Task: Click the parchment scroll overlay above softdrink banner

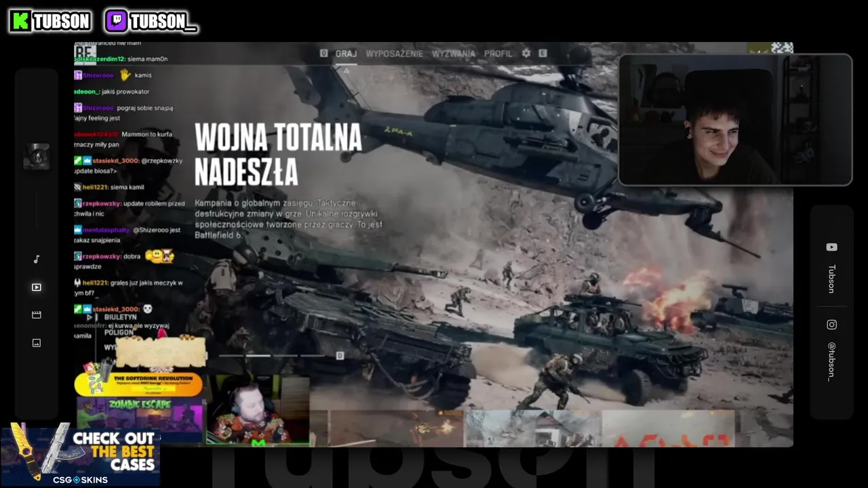Action: [161, 353]
